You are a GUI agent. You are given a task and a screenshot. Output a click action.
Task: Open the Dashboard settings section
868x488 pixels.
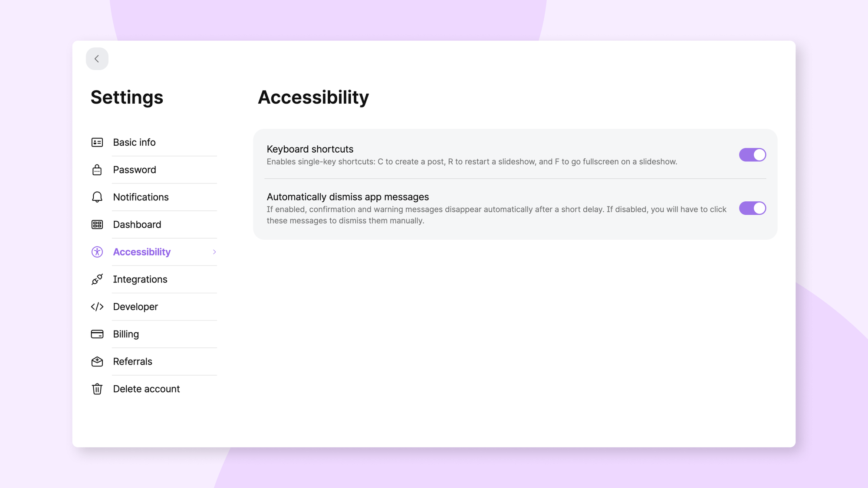137,224
